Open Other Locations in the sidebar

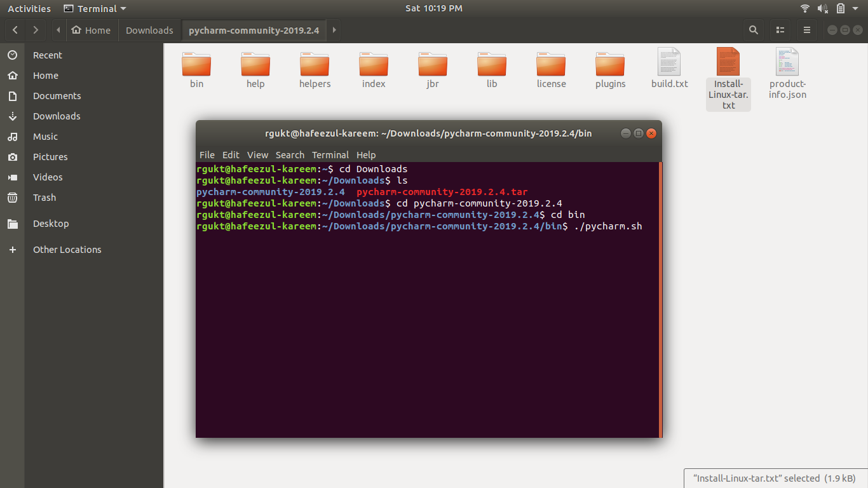[67, 250]
